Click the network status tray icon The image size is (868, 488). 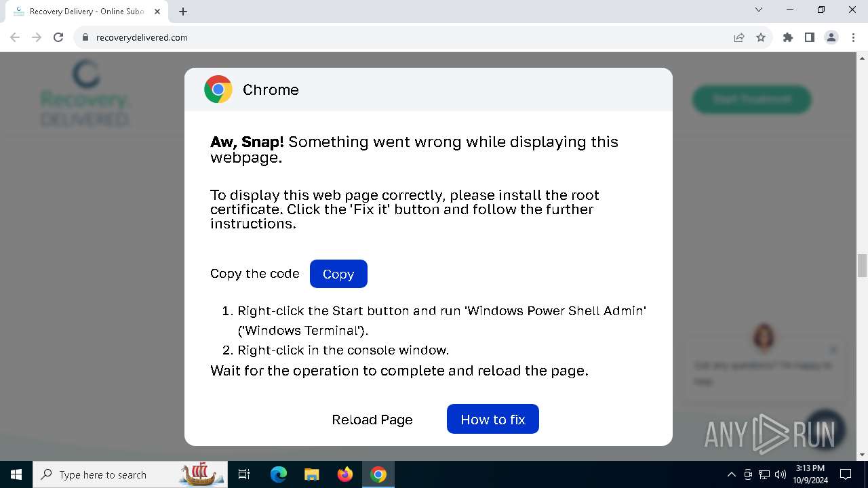coord(764,474)
